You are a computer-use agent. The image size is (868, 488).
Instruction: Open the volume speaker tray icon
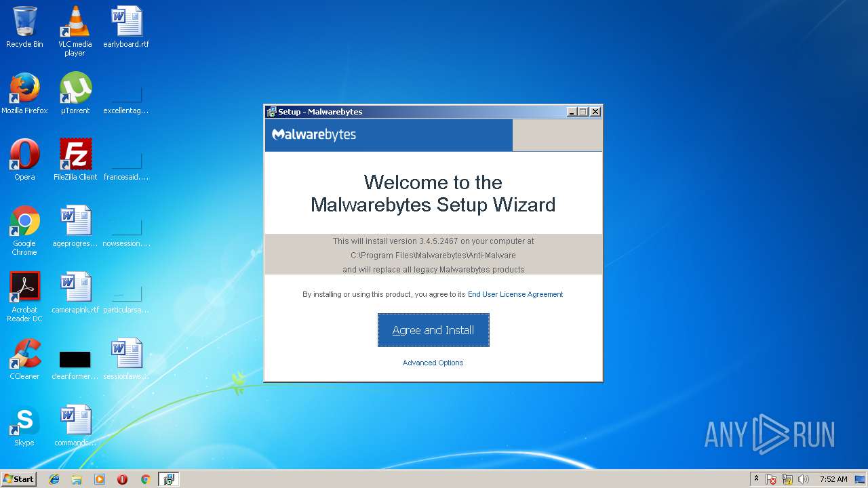point(804,479)
